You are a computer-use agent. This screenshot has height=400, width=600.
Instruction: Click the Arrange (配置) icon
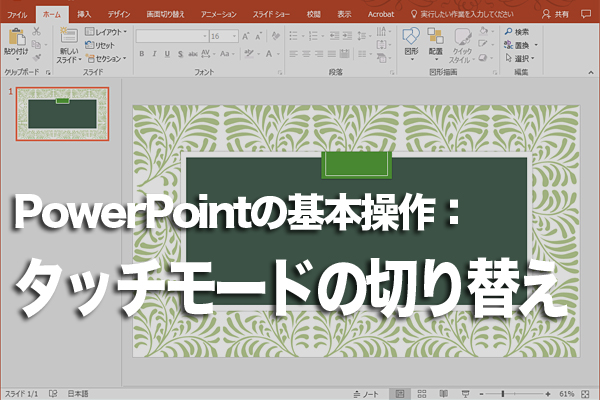pyautogui.click(x=435, y=36)
